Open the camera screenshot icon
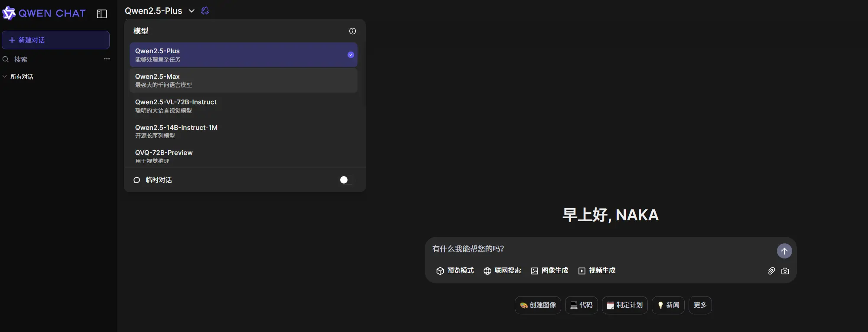 (x=785, y=271)
